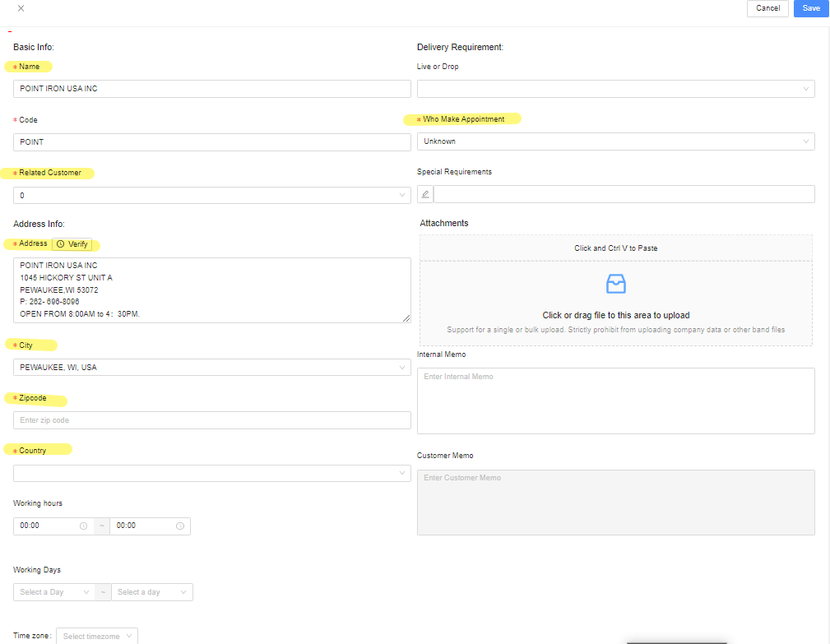Select a start day in Working Days
This screenshot has width=830, height=644.
coord(53,592)
